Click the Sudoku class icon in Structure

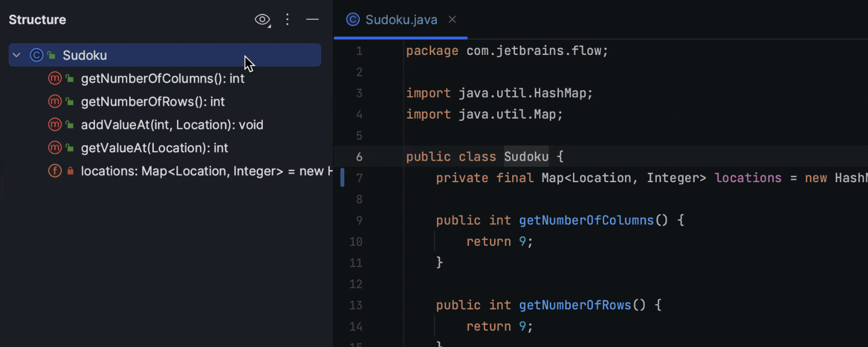[36, 56]
